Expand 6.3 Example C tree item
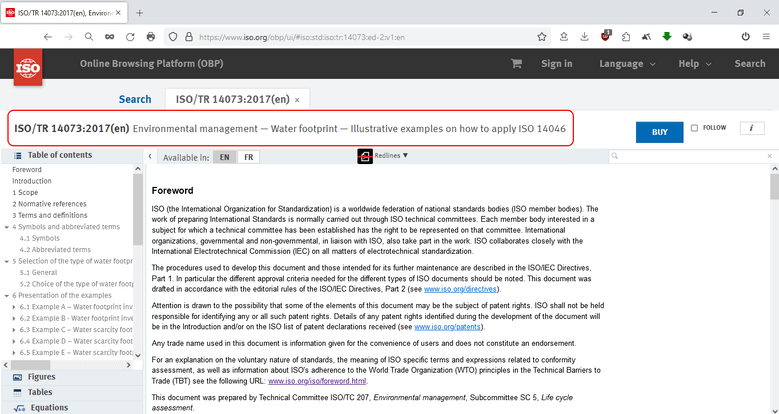 click(x=14, y=330)
